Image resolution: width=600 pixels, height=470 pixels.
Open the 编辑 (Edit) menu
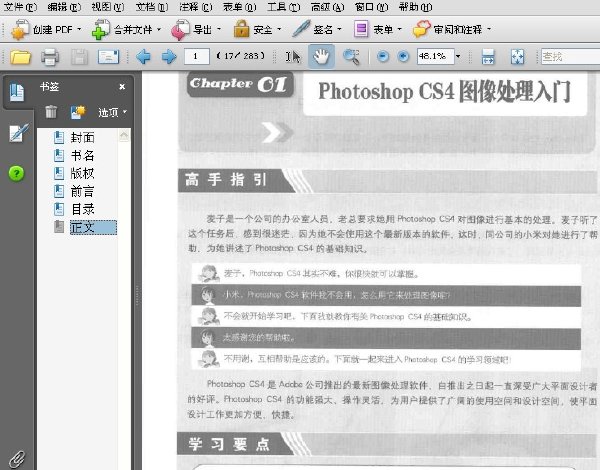(x=64, y=7)
